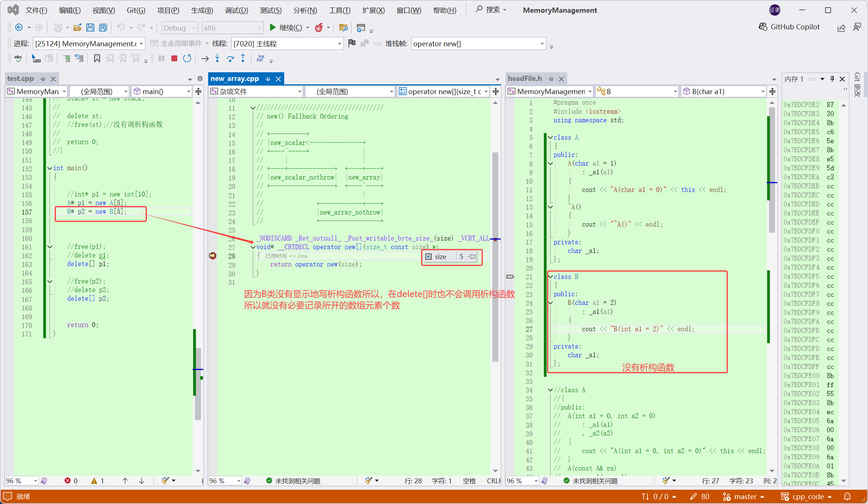Switch to the test.cpp tab
This screenshot has width=868, height=504.
pos(20,79)
